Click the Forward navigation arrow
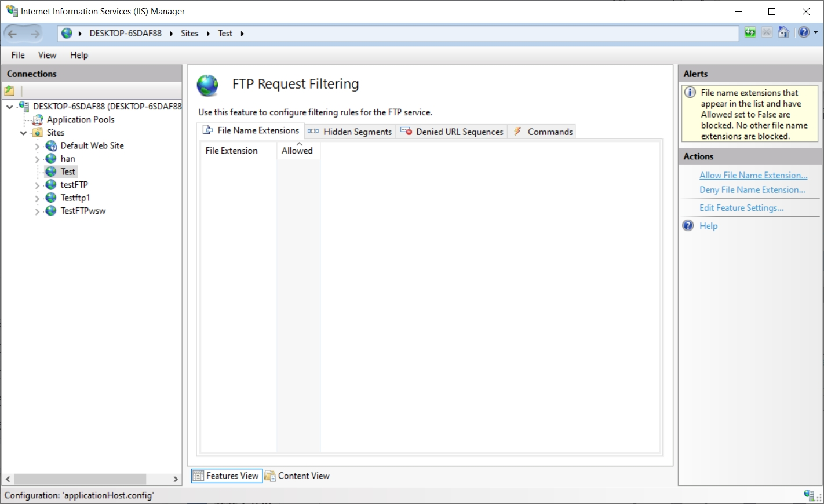This screenshot has width=824, height=504. [x=35, y=34]
